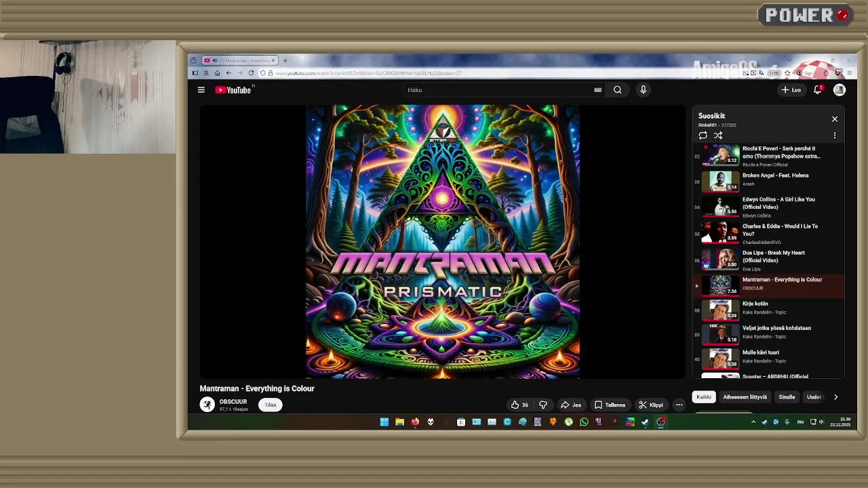Click the magnifier search button
Screen dimensions: 868x488
[618, 89]
